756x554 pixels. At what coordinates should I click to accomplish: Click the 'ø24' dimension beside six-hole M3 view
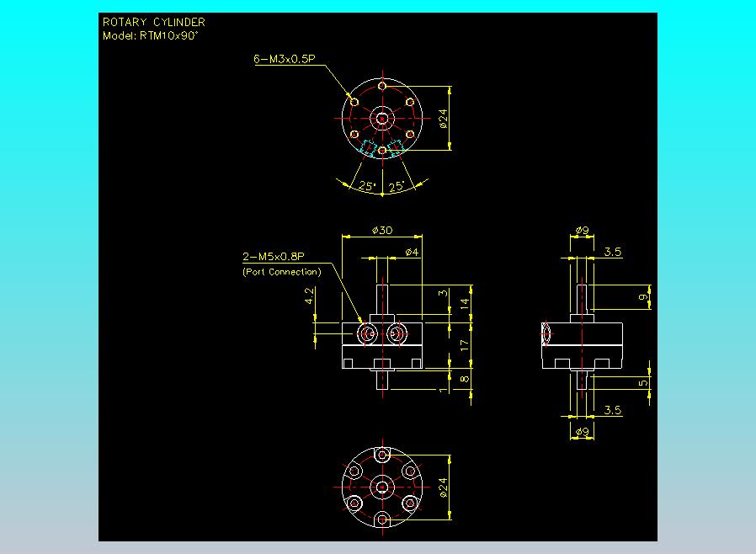coord(444,119)
